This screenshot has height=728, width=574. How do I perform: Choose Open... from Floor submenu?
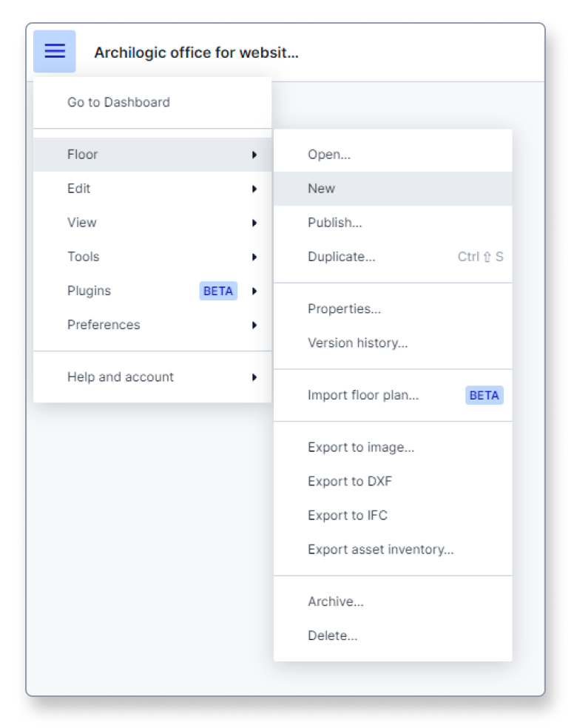[x=393, y=155]
